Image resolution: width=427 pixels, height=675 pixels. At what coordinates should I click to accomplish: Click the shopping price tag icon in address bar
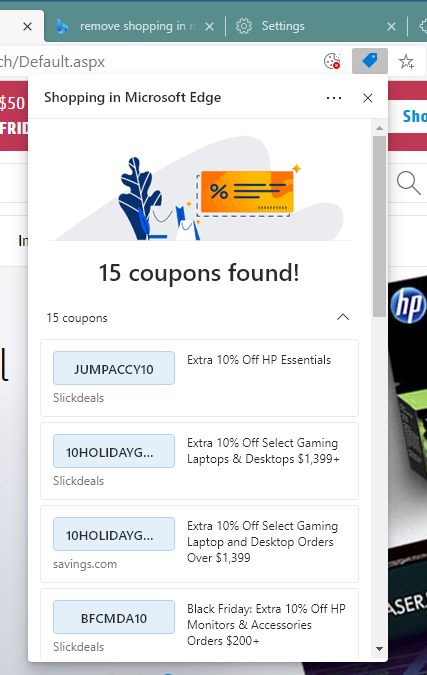click(x=370, y=61)
